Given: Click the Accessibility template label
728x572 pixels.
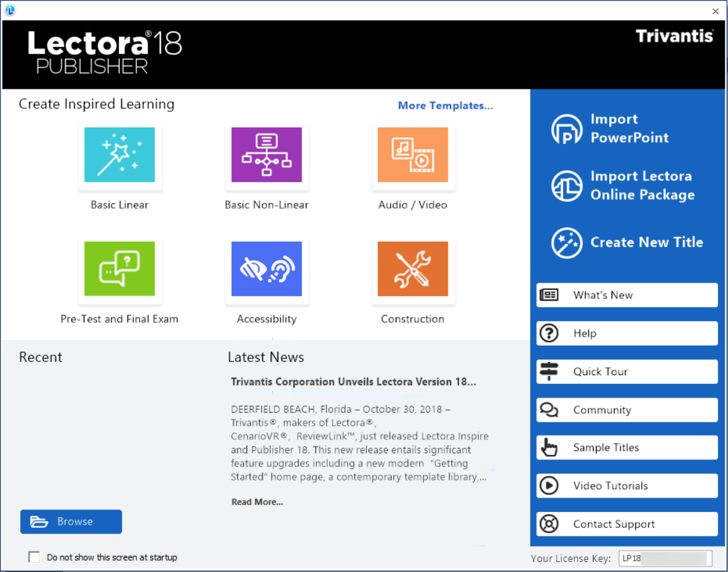Looking at the screenshot, I should pyautogui.click(x=266, y=319).
